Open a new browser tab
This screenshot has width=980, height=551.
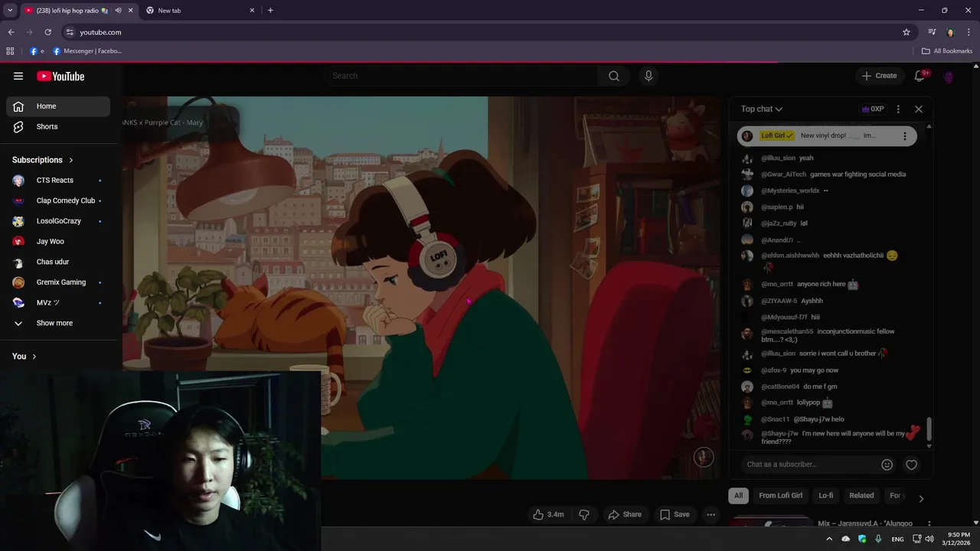coord(270,10)
